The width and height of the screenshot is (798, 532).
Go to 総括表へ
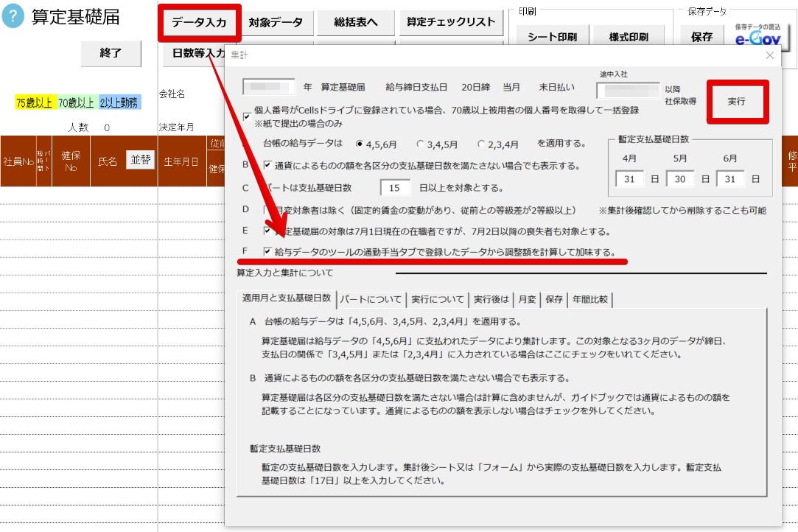click(x=355, y=22)
